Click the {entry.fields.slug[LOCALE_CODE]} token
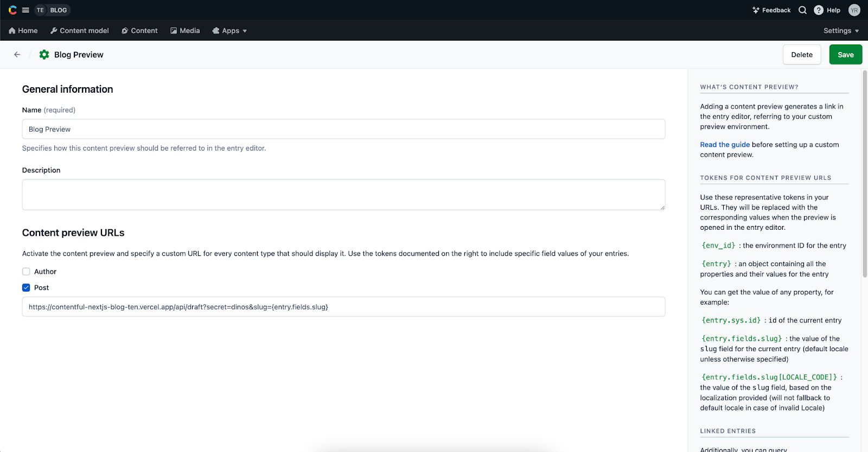Image resolution: width=868 pixels, height=452 pixels. point(769,377)
